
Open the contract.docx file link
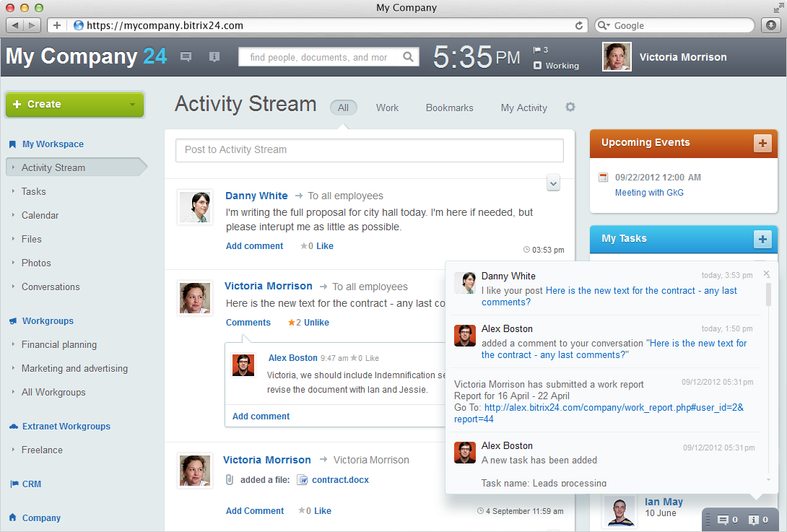340,479
